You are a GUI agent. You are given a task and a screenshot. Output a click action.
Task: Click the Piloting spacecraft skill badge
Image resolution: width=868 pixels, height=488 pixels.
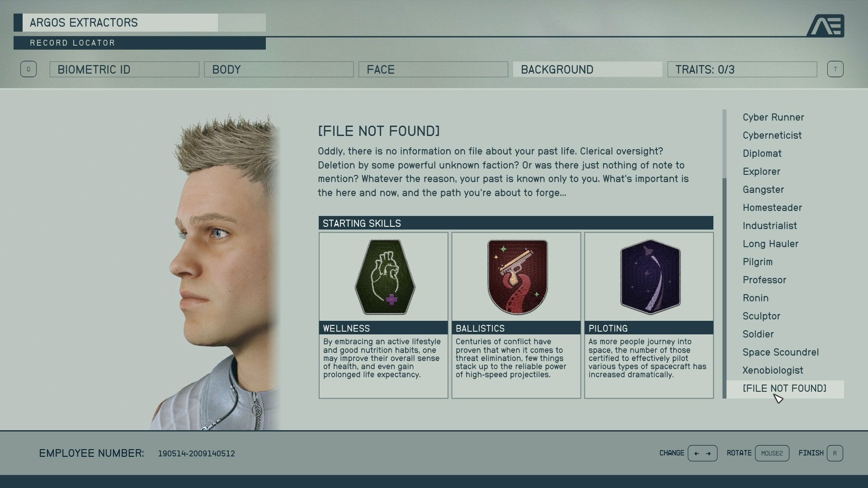[x=650, y=277]
